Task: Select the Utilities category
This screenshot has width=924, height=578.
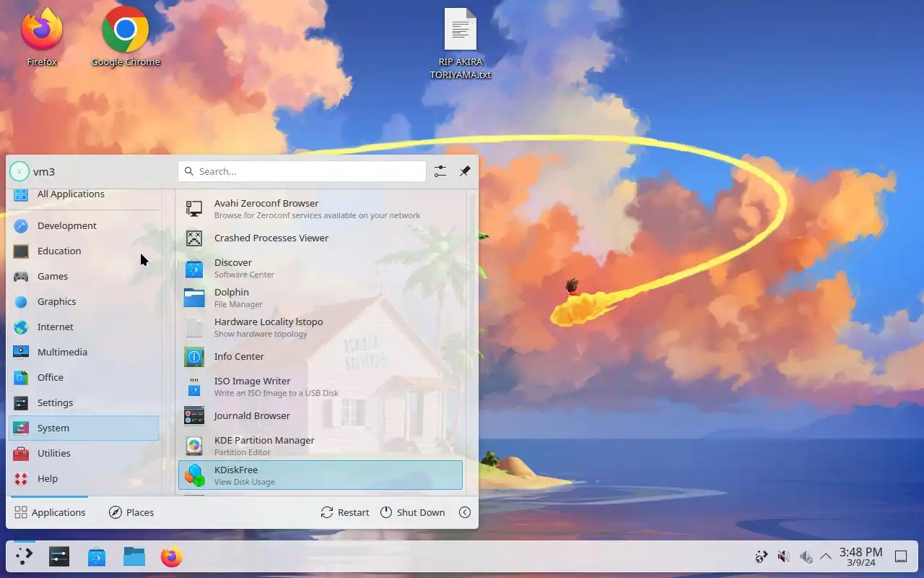Action: 84,453
